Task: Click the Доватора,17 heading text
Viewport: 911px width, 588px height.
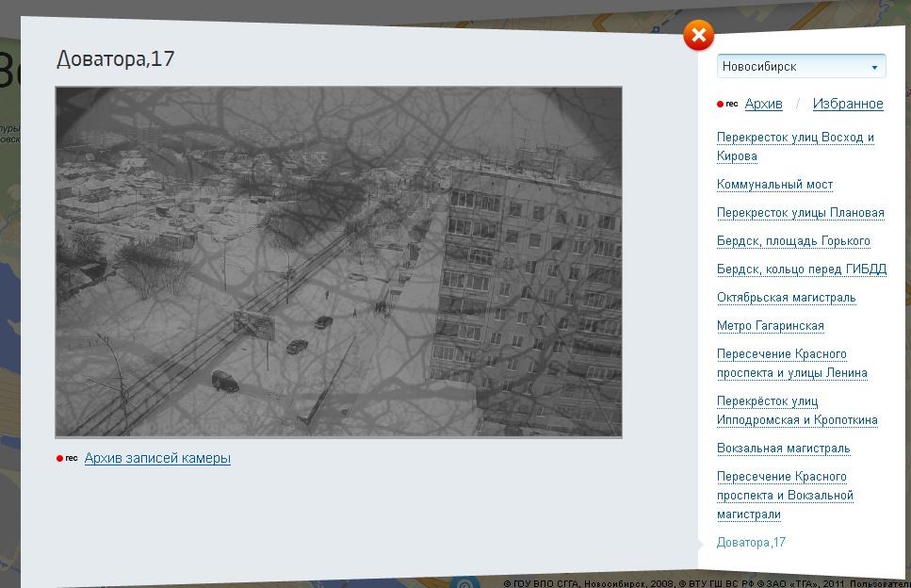Action: point(115,58)
